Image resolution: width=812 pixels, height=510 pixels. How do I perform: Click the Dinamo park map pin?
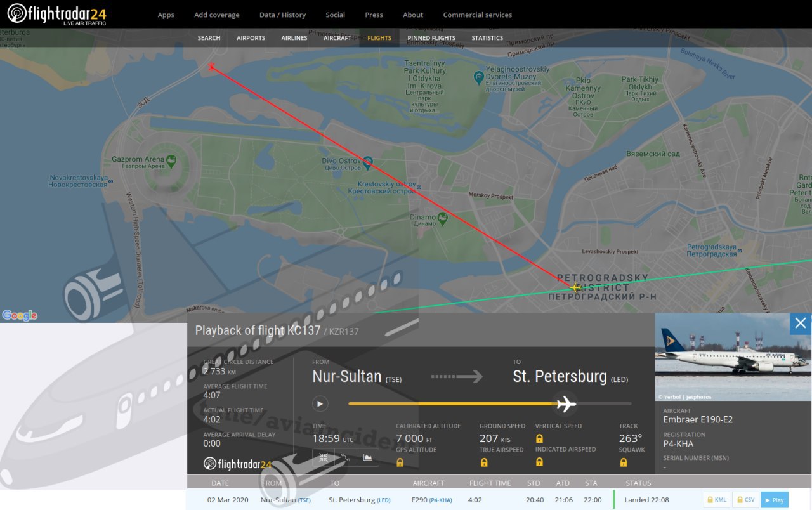(443, 218)
